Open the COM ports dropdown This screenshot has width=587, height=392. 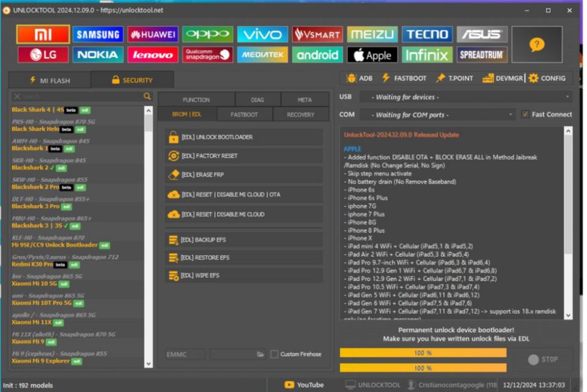[x=437, y=114]
